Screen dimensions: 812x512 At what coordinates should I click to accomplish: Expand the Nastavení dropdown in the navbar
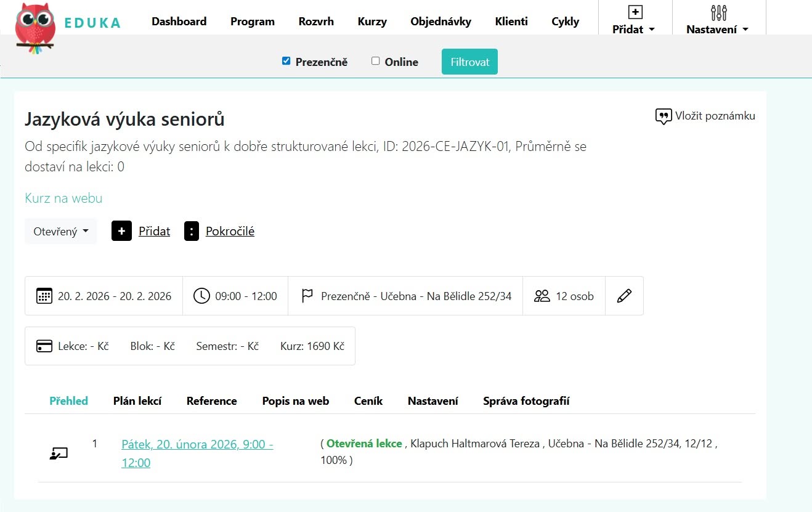point(718,29)
